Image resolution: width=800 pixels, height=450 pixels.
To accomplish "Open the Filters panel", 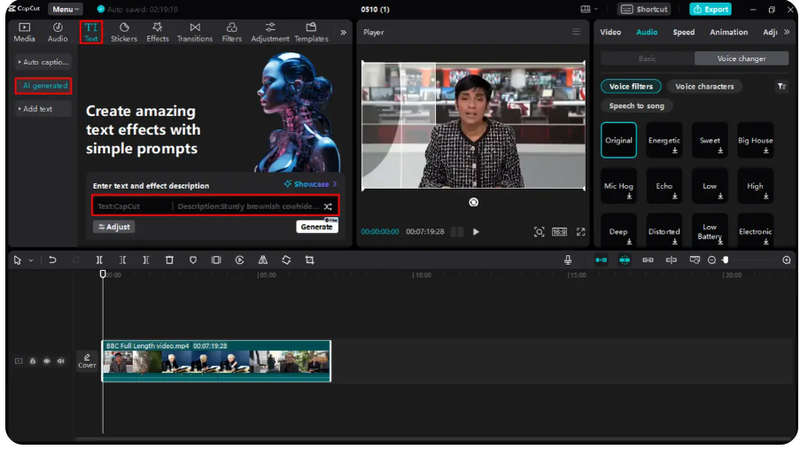I will click(x=232, y=32).
